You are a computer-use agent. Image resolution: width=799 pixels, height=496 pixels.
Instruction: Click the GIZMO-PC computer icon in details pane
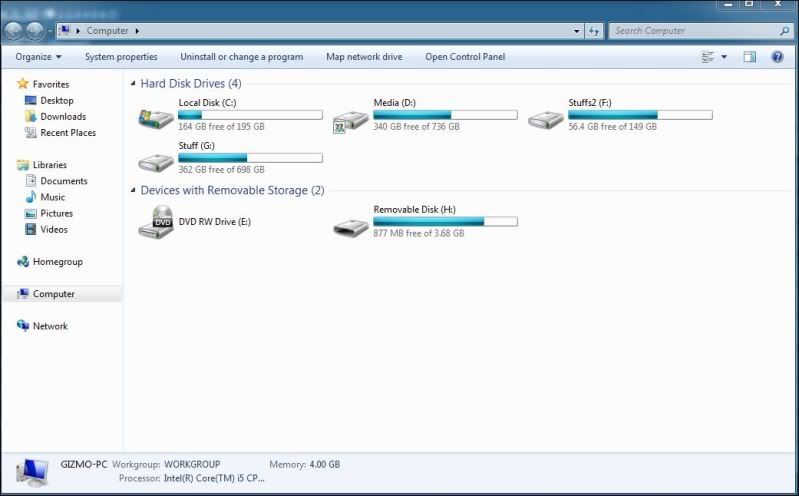point(33,471)
